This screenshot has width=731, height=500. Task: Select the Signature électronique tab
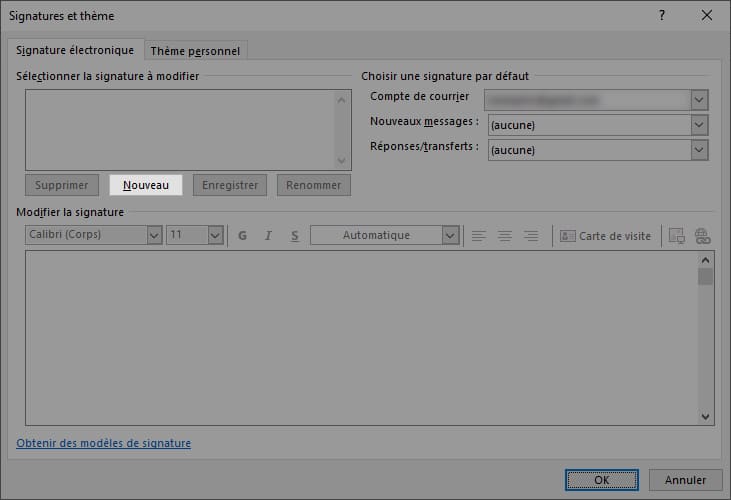[x=75, y=50]
